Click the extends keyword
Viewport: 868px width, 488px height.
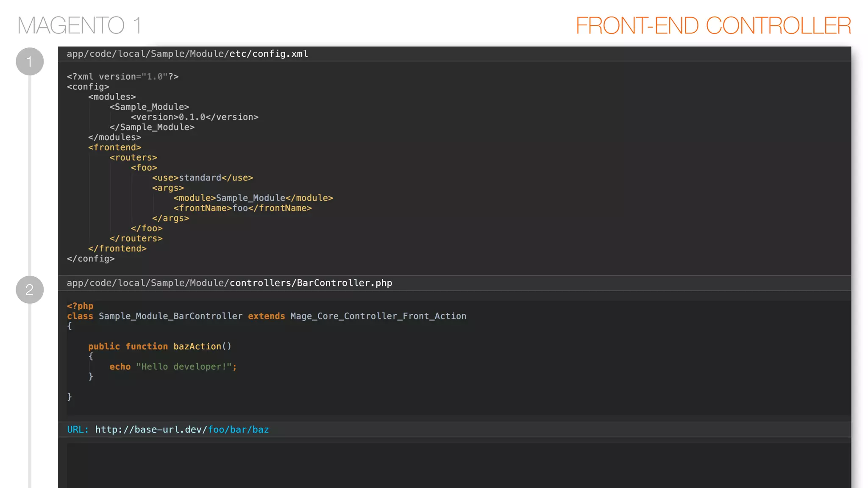[267, 316]
